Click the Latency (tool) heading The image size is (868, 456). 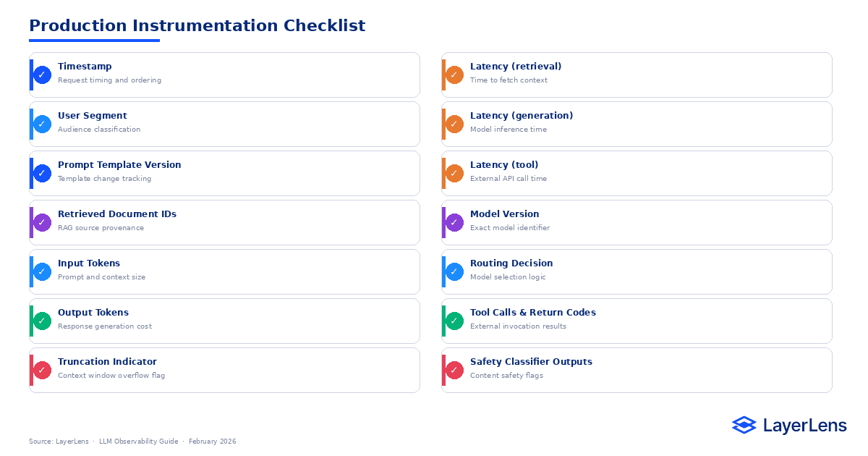[503, 165]
